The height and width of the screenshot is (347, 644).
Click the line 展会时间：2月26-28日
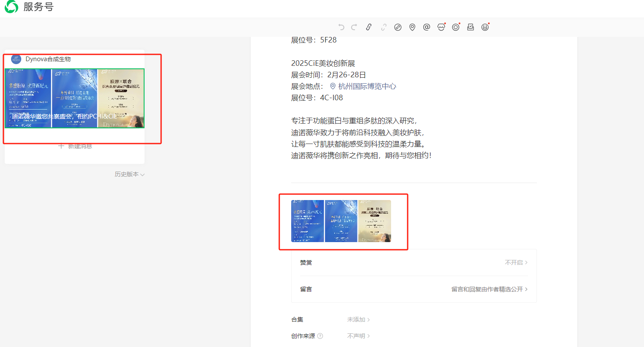pos(329,75)
